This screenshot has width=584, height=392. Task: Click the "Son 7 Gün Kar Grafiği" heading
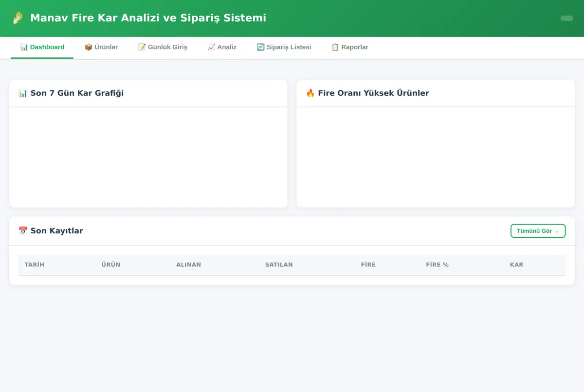point(71,93)
